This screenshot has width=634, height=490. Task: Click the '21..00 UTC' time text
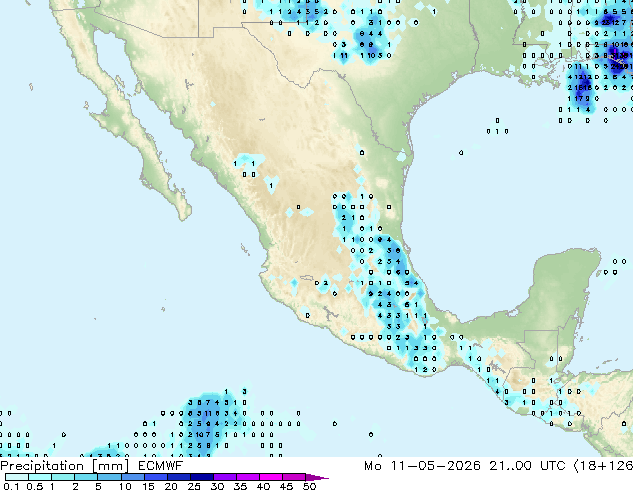pos(527,466)
